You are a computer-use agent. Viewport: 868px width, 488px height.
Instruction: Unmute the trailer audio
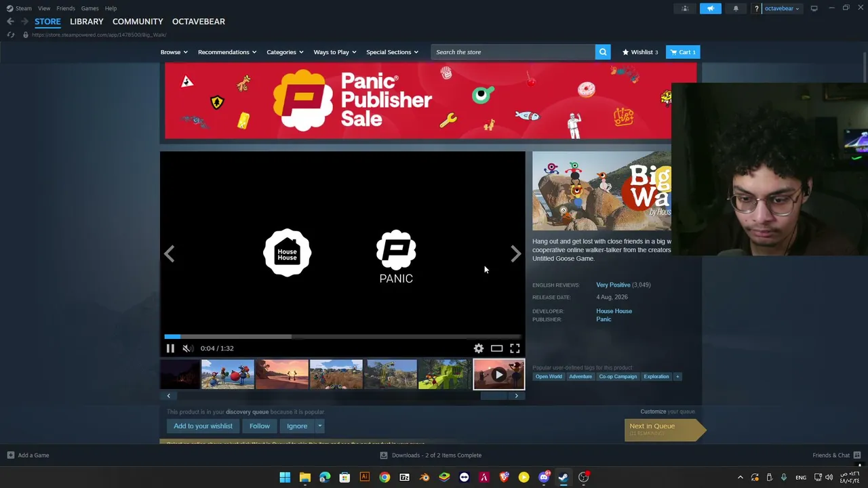click(x=188, y=348)
